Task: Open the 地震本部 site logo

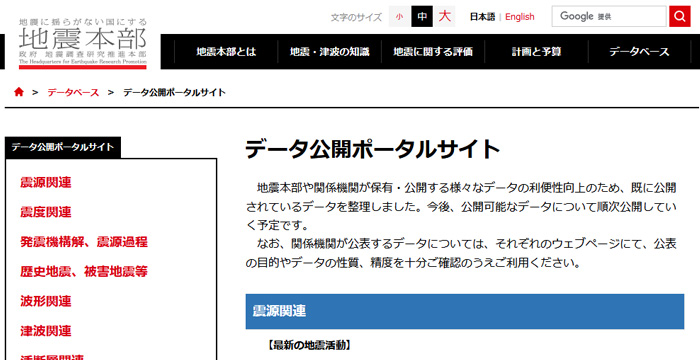Action: [x=83, y=43]
